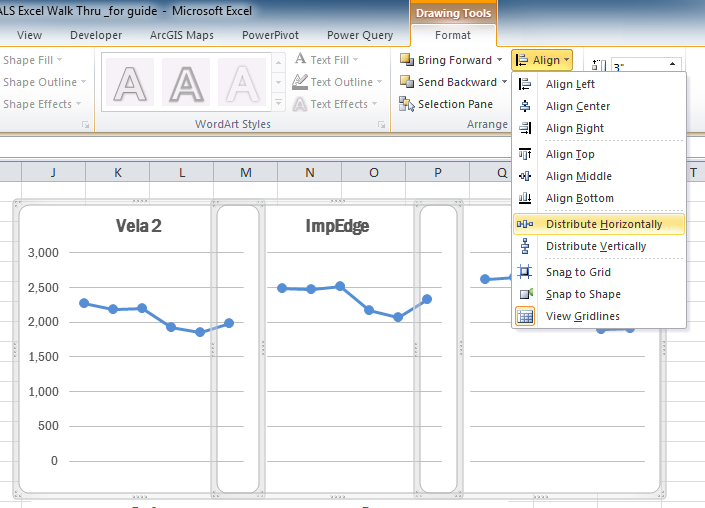Click the narrow rounded shape between Vela 2 and ImpEdge
Image resolution: width=705 pixels, height=508 pixels.
click(x=238, y=349)
